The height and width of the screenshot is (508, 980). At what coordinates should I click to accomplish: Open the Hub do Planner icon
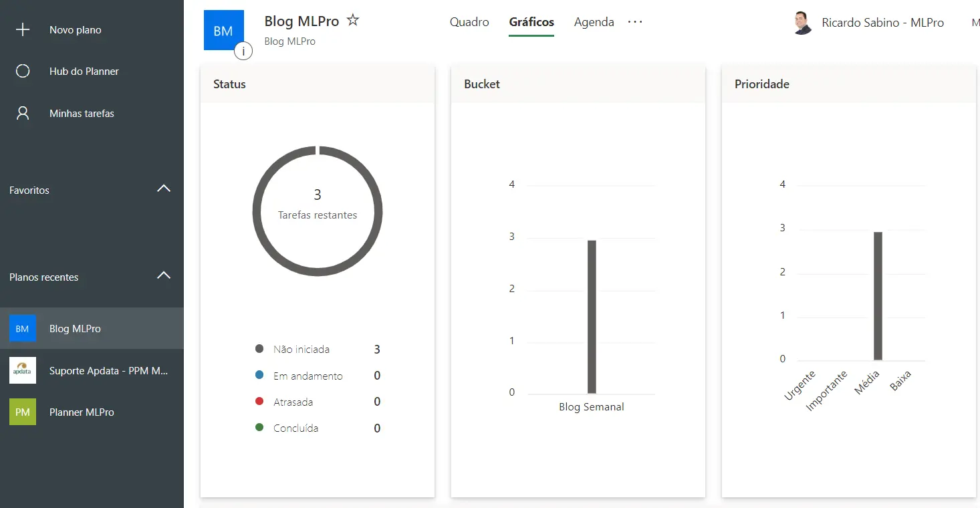tap(23, 71)
